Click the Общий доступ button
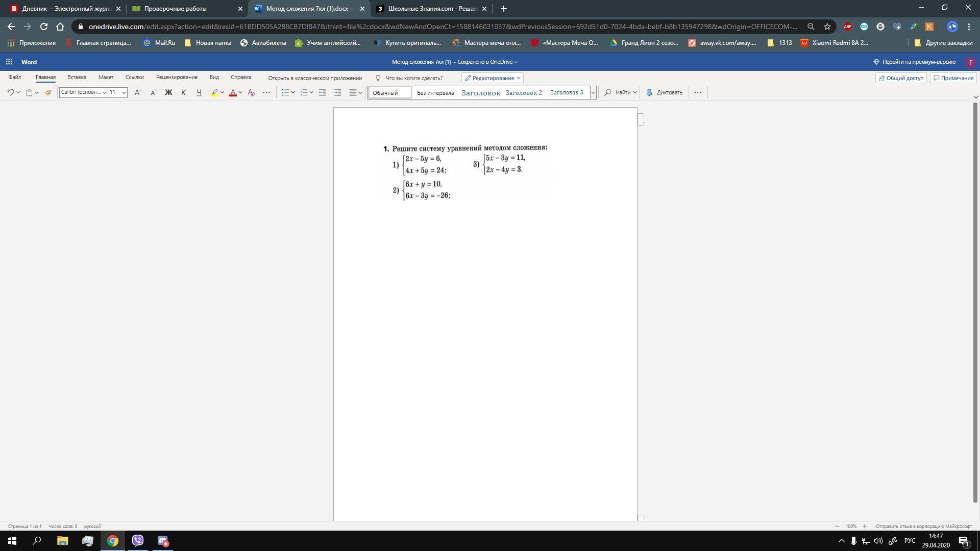The width and height of the screenshot is (980, 551). [x=901, y=78]
